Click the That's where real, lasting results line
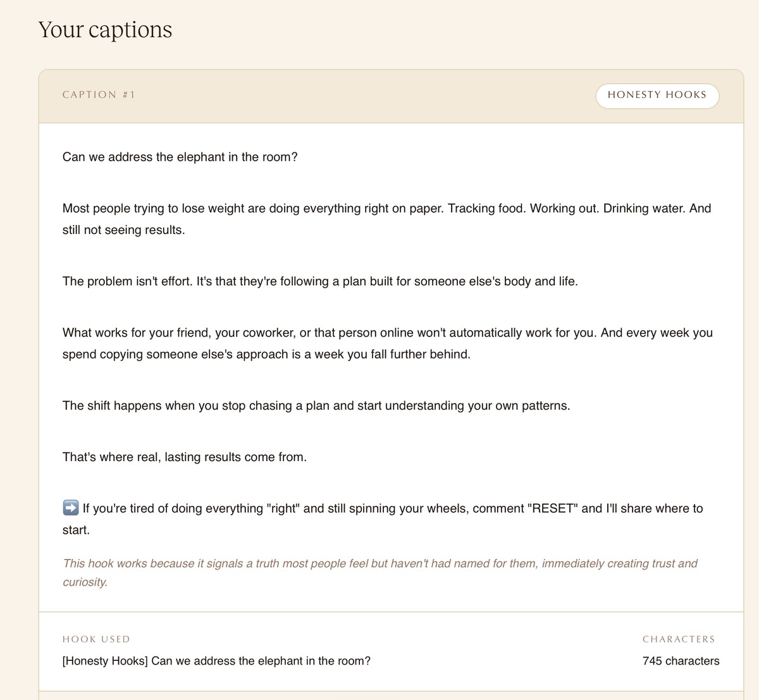This screenshot has width=759, height=700. (184, 457)
